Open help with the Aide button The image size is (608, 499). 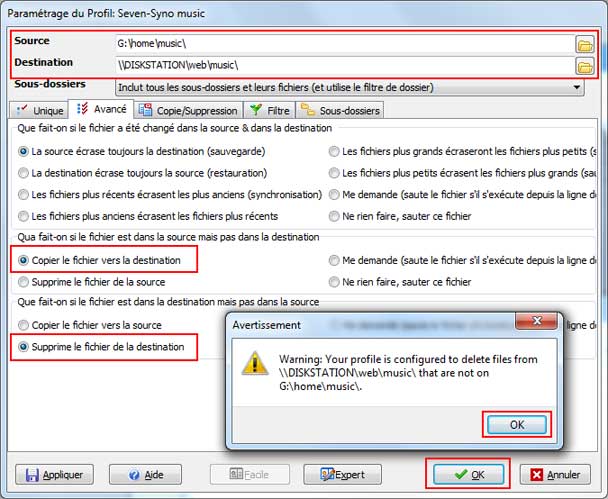pyautogui.click(x=145, y=475)
